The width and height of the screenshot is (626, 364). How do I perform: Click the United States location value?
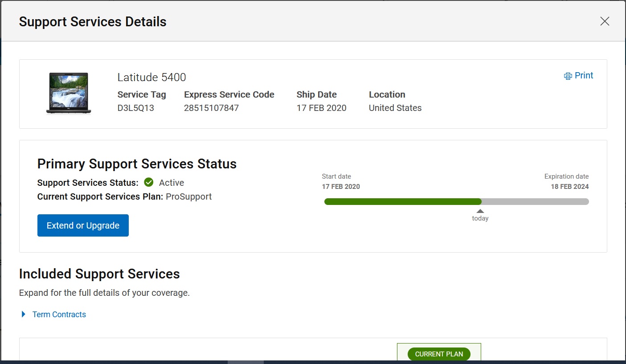[395, 108]
